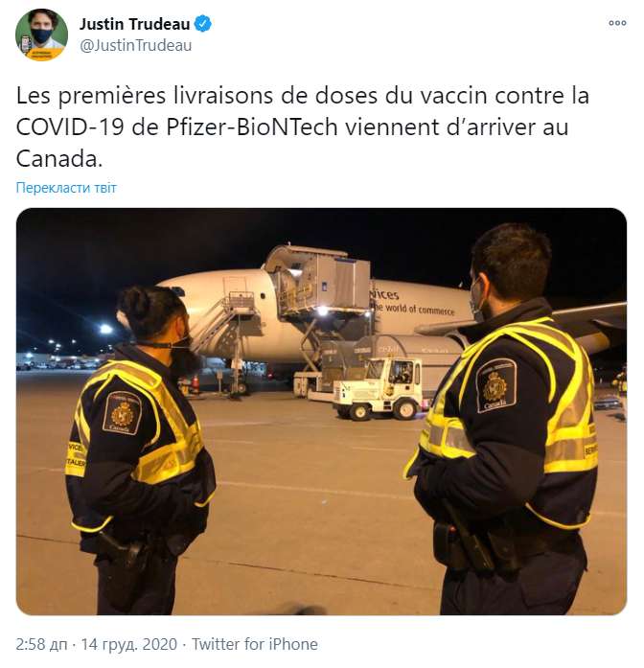Click the left officer's Canada shoulder badge
Viewport: 644px width, 668px height.
click(x=122, y=413)
